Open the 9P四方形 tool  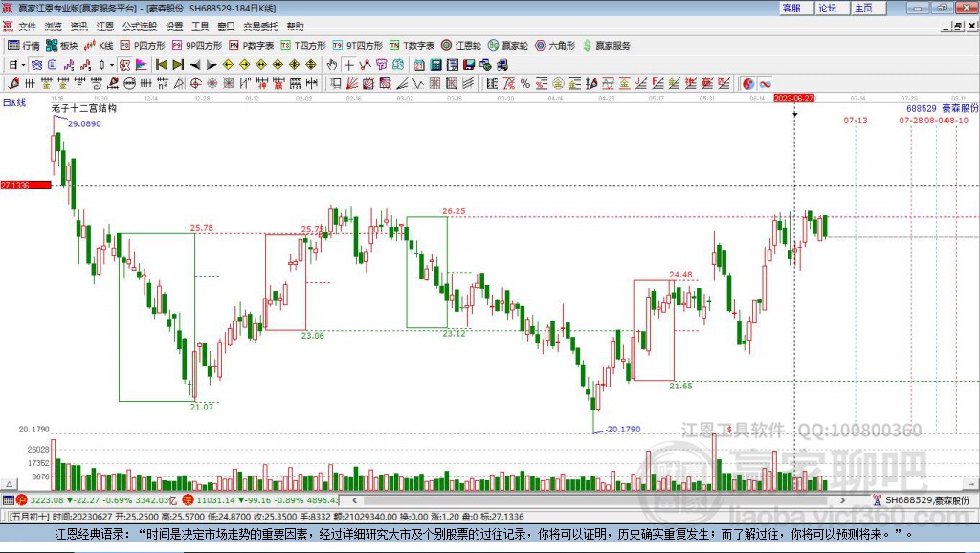click(x=196, y=46)
